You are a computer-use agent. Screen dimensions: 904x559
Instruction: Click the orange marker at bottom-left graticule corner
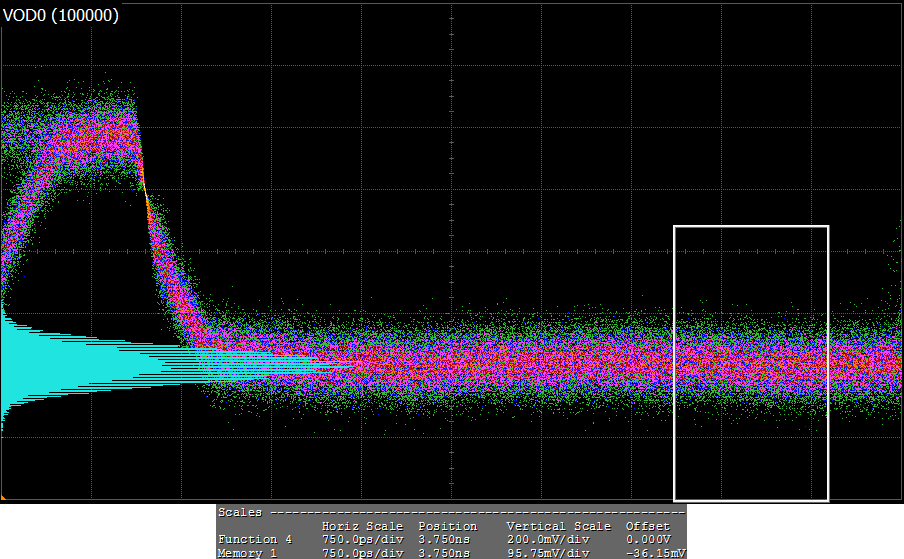[x=3, y=496]
